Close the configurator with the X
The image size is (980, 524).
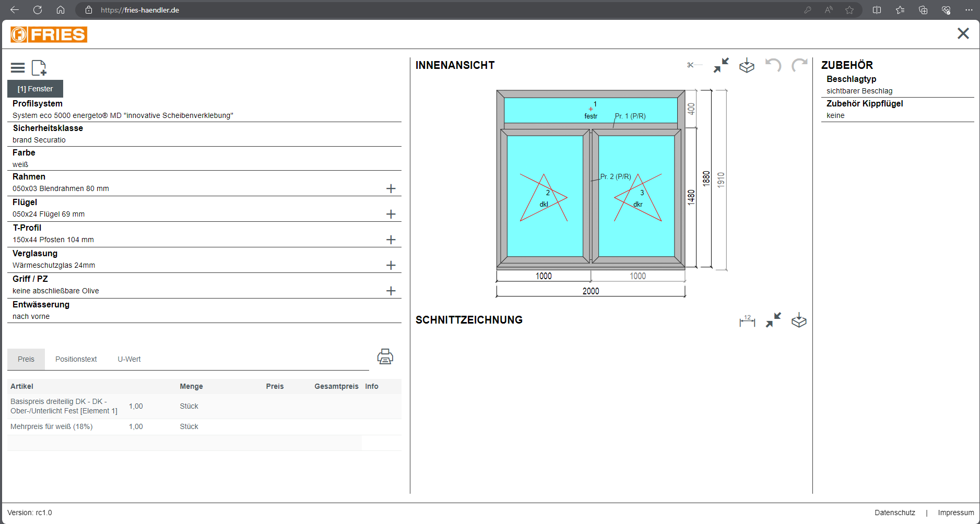(x=963, y=33)
